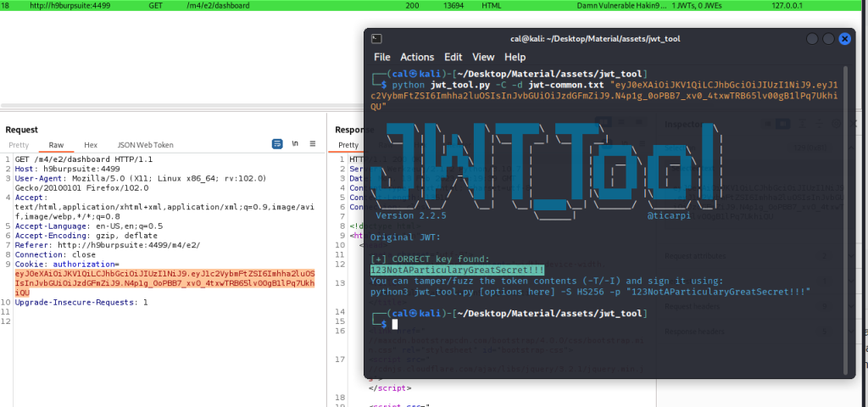Click the Upgrade-Insecure-Requests header line
The height and width of the screenshot is (407, 868).
tap(81, 303)
